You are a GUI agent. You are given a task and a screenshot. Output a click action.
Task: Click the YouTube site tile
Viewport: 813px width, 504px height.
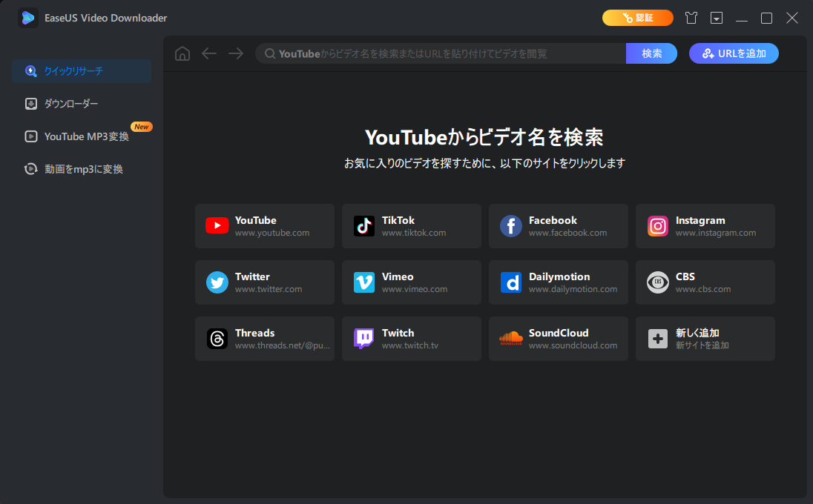click(x=264, y=226)
